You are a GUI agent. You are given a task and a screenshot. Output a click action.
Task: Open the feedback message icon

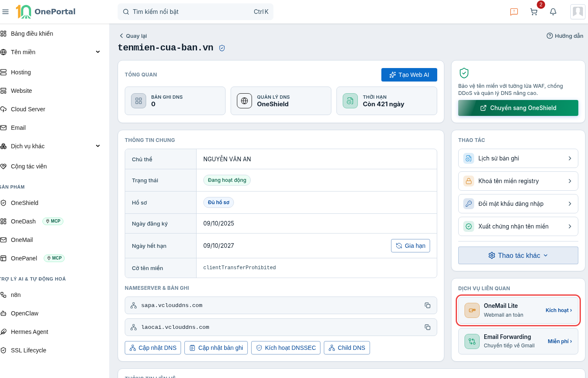tap(514, 12)
